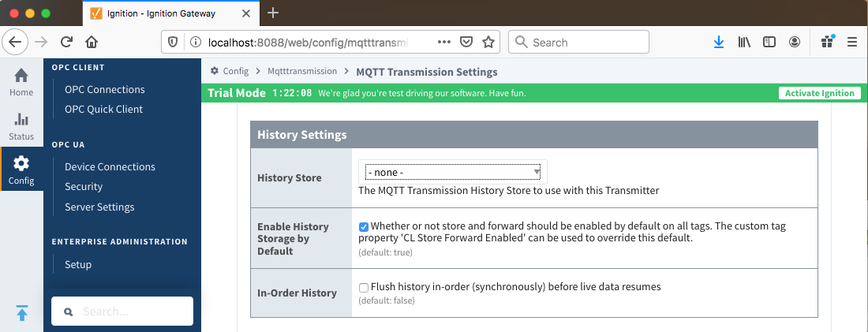This screenshot has height=332, width=868.
Task: Click the shield tracking protection icon
Action: [x=173, y=42]
